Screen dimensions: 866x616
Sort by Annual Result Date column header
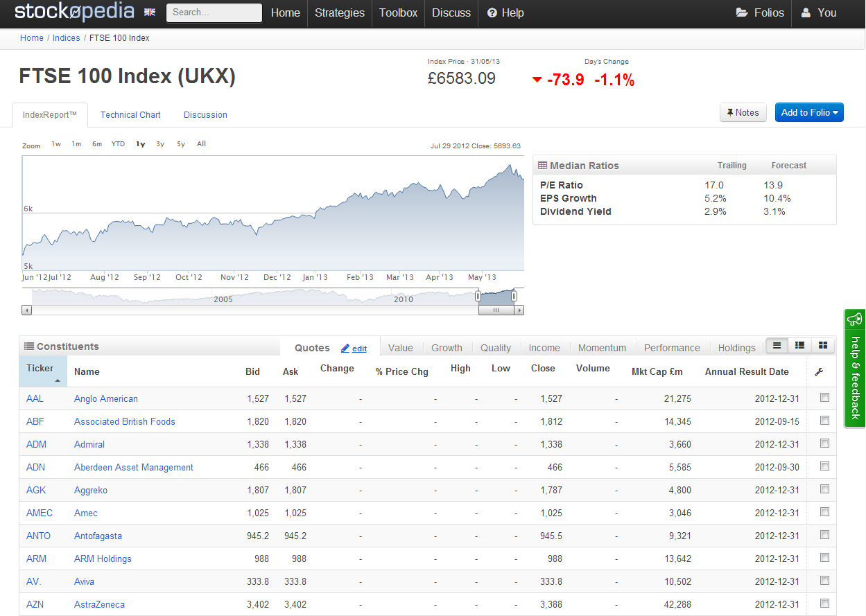tap(747, 371)
